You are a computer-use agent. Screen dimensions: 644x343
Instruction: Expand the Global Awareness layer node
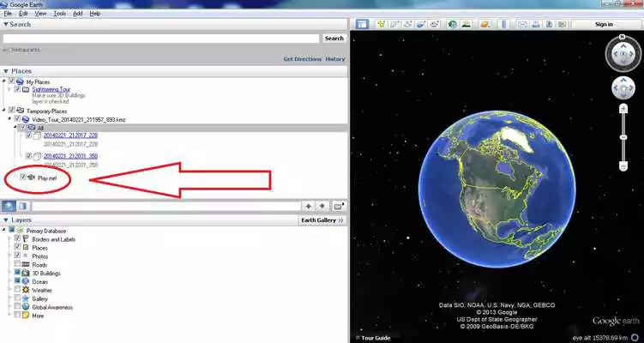click(9, 307)
